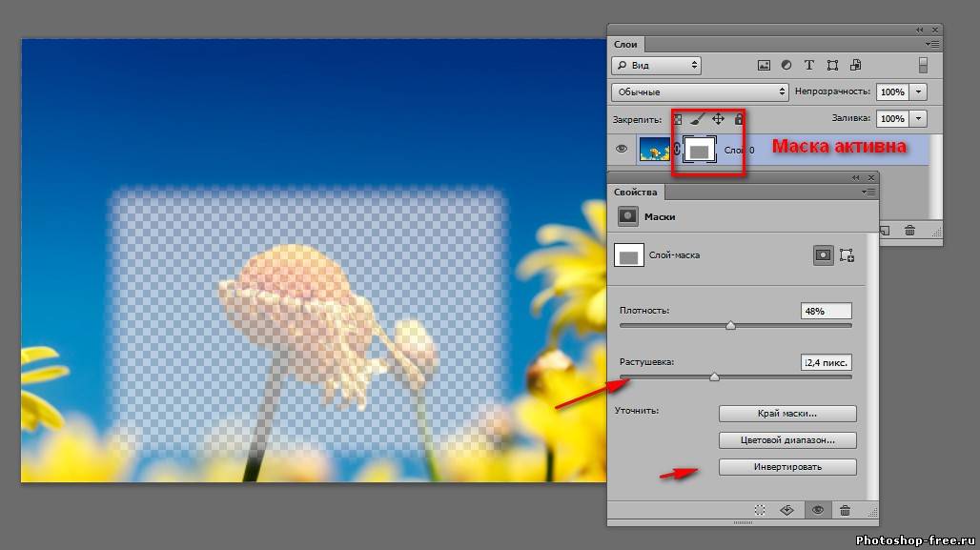The height and width of the screenshot is (550, 980).
Task: Expand the Непрозрачность opacity dropdown arrow
Action: click(919, 92)
